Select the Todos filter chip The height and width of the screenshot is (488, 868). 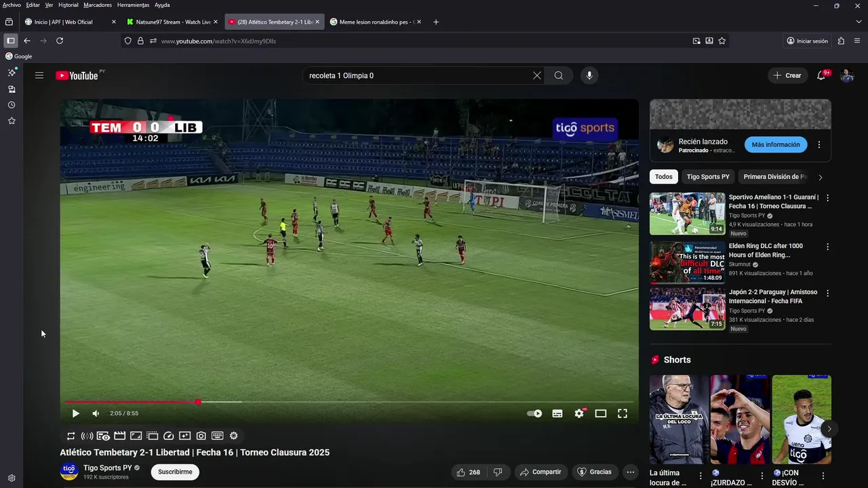[664, 177]
